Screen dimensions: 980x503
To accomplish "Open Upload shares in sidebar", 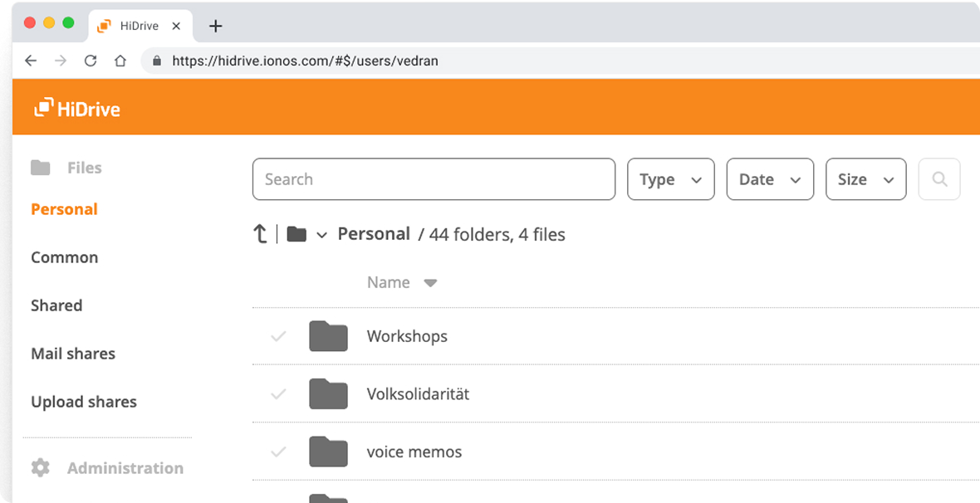I will click(84, 402).
